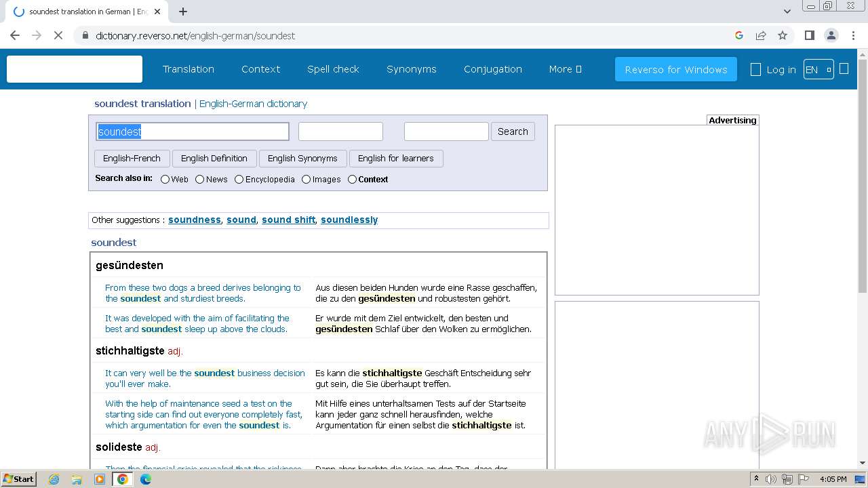Open the Action Center flag icon
This screenshot has width=868, height=488.
tap(803, 479)
